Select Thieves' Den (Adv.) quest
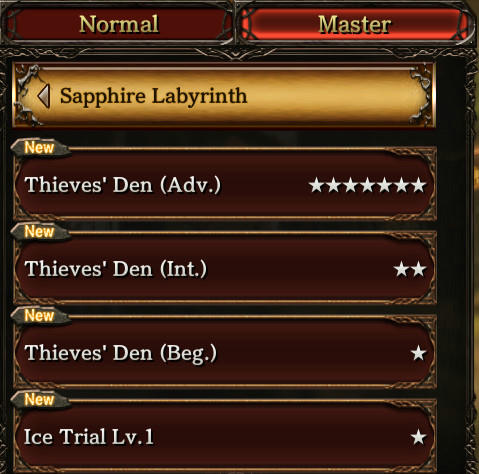479x474 pixels. pyautogui.click(x=225, y=184)
